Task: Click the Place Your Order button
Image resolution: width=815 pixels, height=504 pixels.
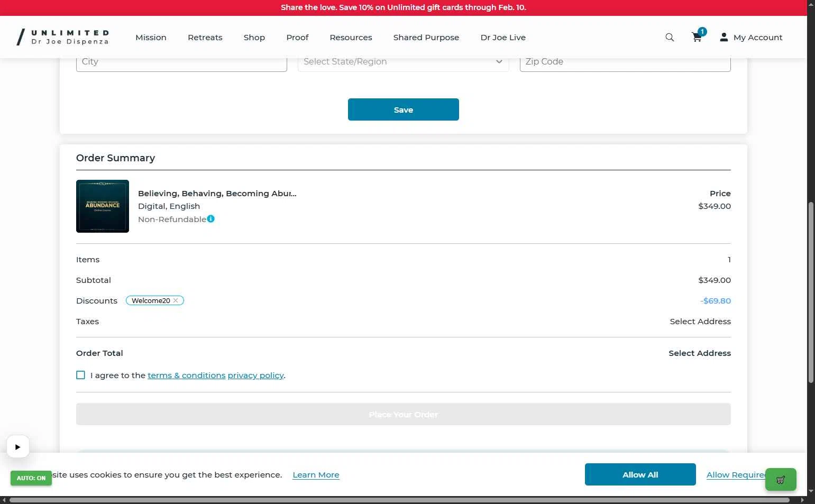Action: coord(404,414)
